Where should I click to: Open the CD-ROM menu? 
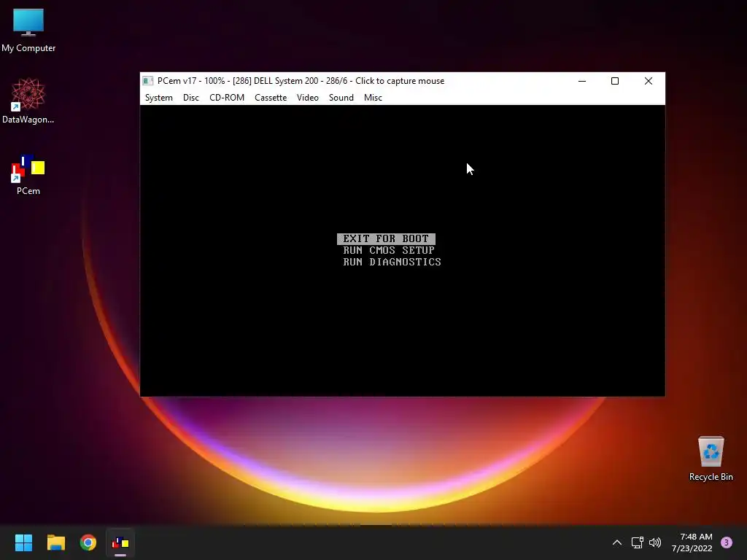coord(227,98)
